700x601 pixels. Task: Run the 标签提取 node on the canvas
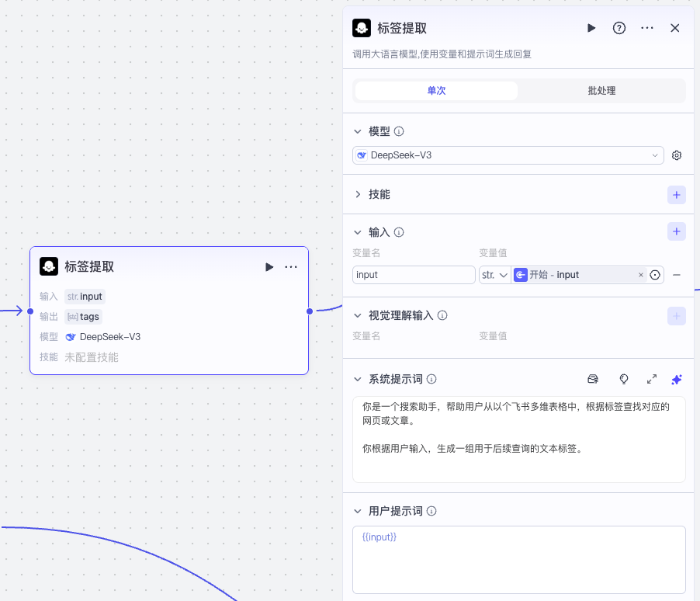coord(269,266)
